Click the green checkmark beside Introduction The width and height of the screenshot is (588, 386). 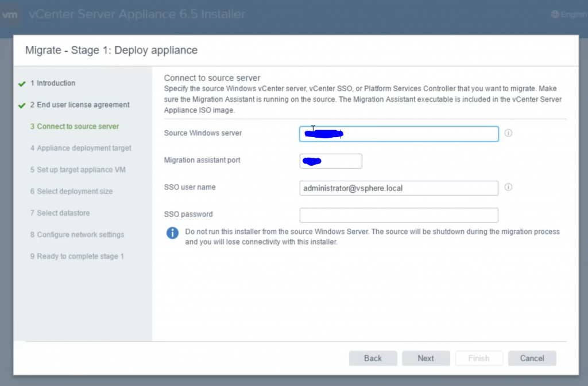22,84
